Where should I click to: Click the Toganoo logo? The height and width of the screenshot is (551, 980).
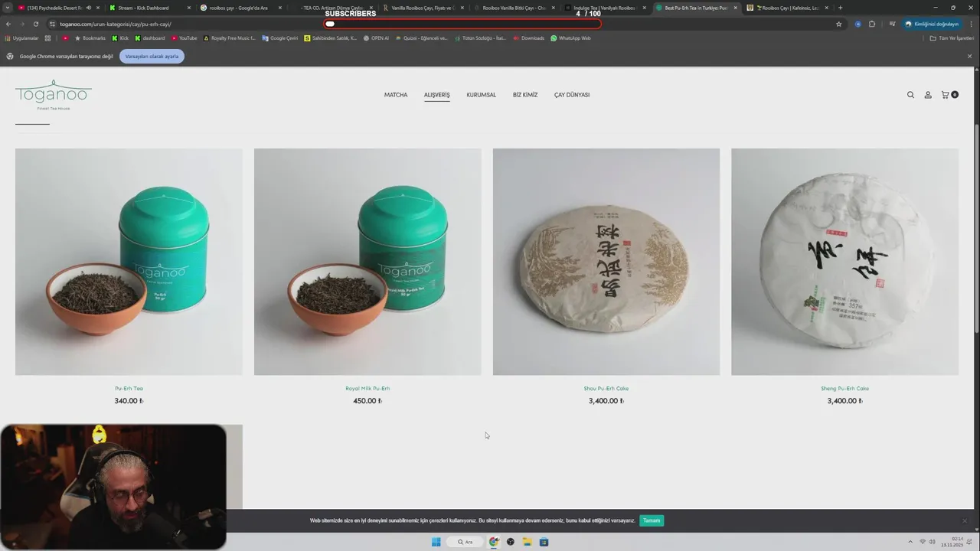click(x=53, y=95)
